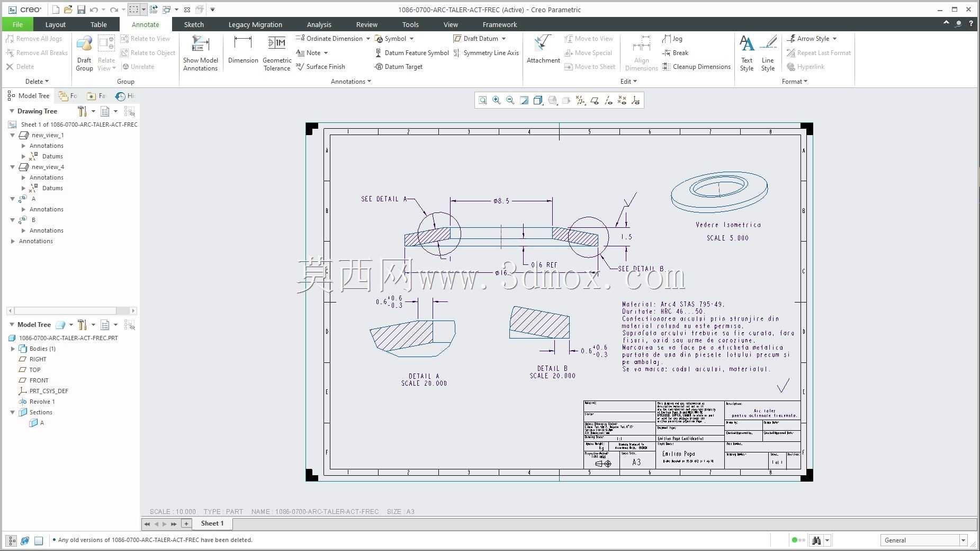Close the window with the quick access X icon
The image size is (980, 551).
(187, 10)
